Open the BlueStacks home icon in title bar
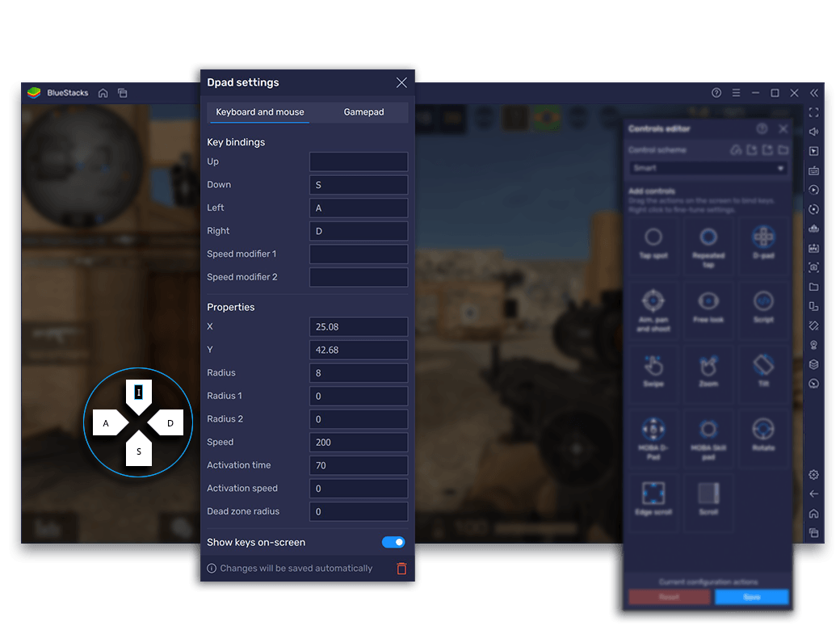 (103, 93)
